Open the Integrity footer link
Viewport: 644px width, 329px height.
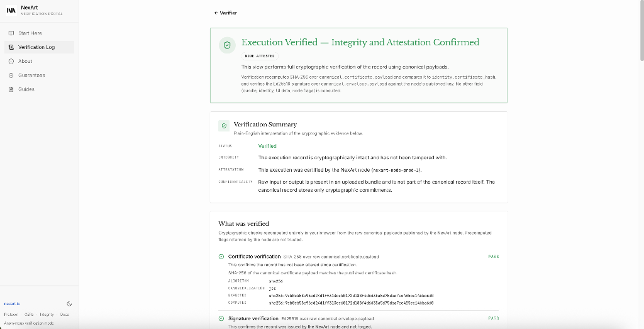pyautogui.click(x=47, y=315)
